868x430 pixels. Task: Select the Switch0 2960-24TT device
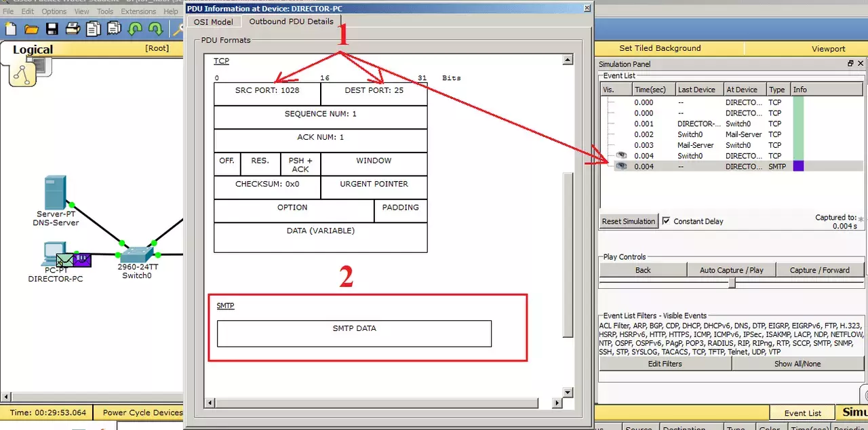tap(138, 254)
